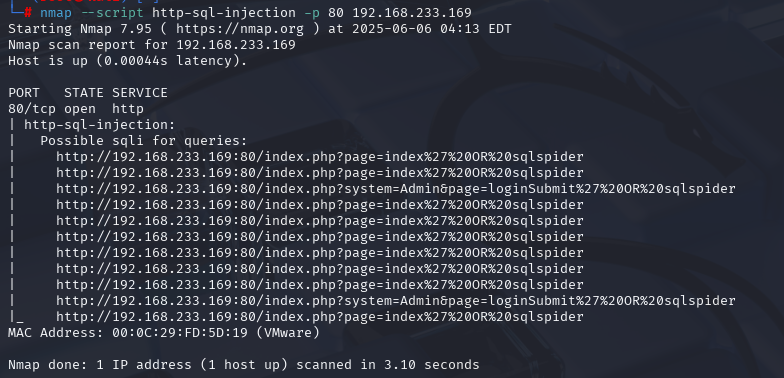Click the 'Host is up' latency line
The image size is (784, 378).
point(128,61)
